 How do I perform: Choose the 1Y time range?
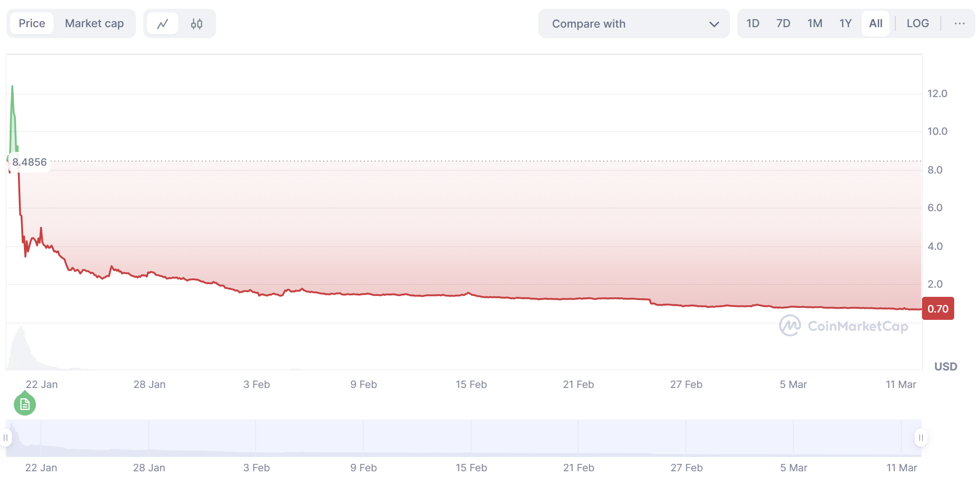pos(845,23)
